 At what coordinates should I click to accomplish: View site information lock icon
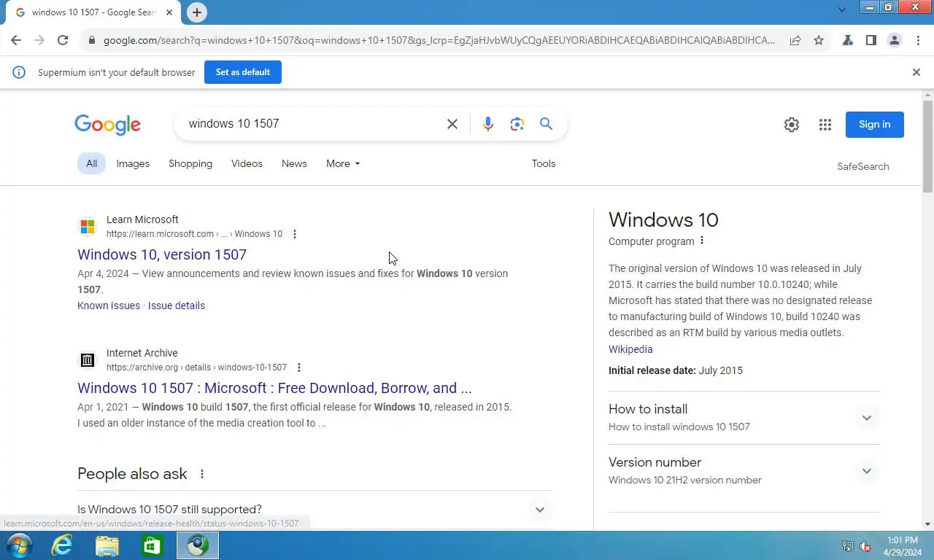[91, 40]
